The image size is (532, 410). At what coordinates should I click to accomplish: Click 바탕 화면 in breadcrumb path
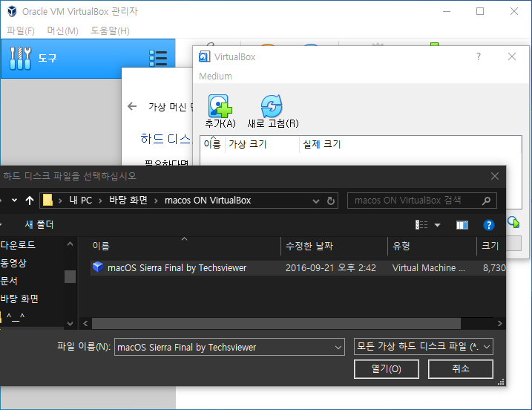128,201
